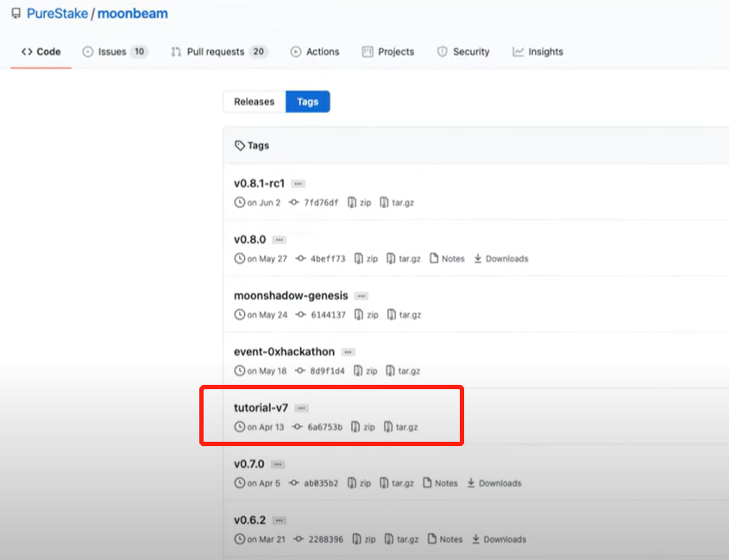
Task: Download moonshadow-genesis tar.gz archive
Action: point(405,315)
